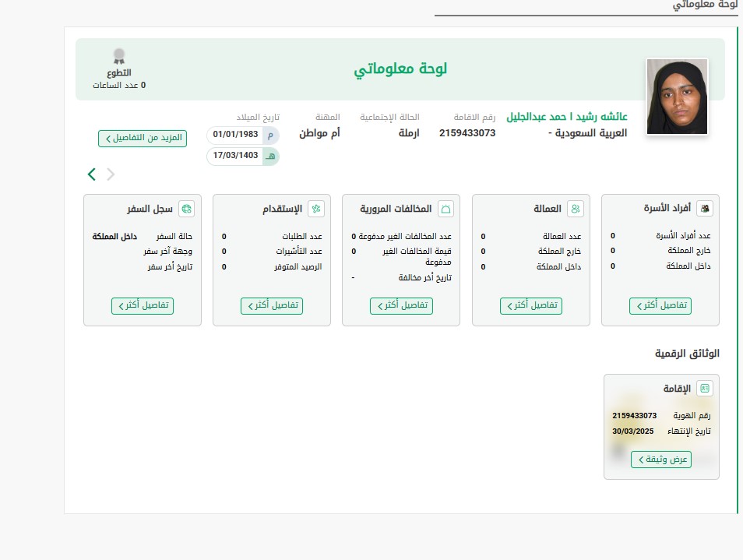Expand المزيد من التفاصيل for more profile details
Screen dimensions: 743x560
[x=143, y=138]
